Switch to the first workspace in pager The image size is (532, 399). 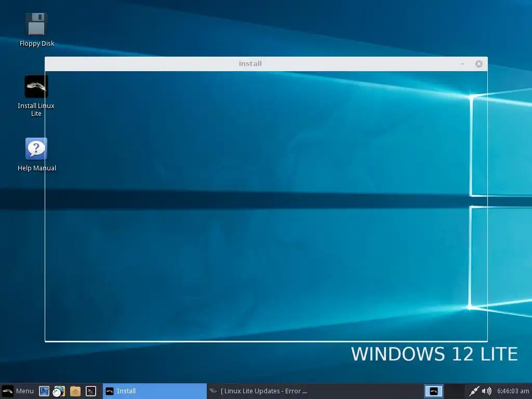point(434,391)
